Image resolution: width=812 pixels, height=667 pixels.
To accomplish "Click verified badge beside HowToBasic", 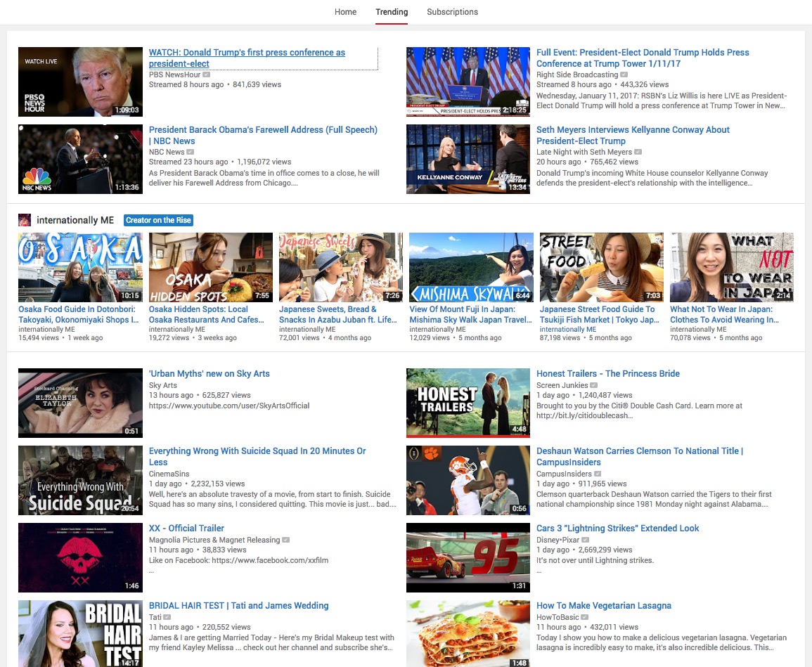I will coord(585,617).
